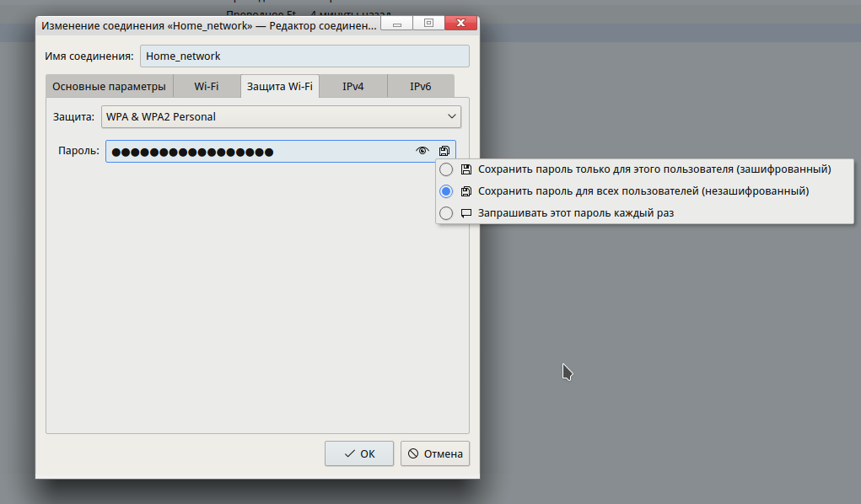
Task: Click the window title bar text
Action: (x=209, y=26)
